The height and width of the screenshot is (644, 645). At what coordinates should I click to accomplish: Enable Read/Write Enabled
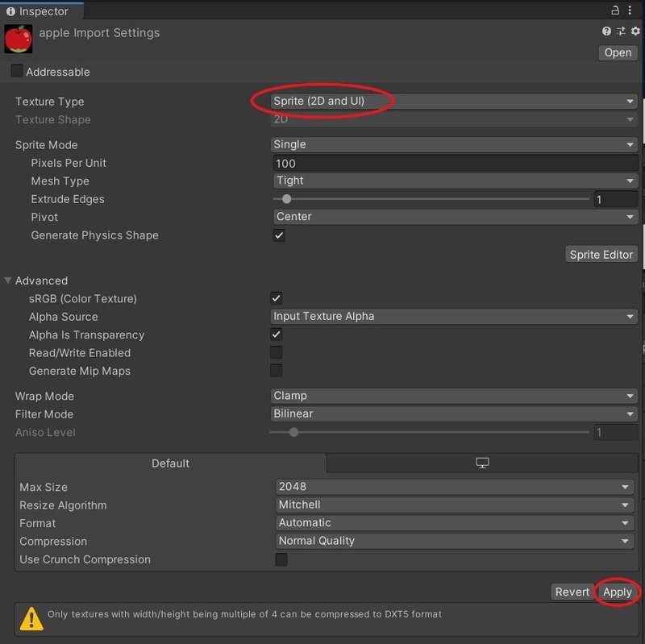[x=277, y=352]
